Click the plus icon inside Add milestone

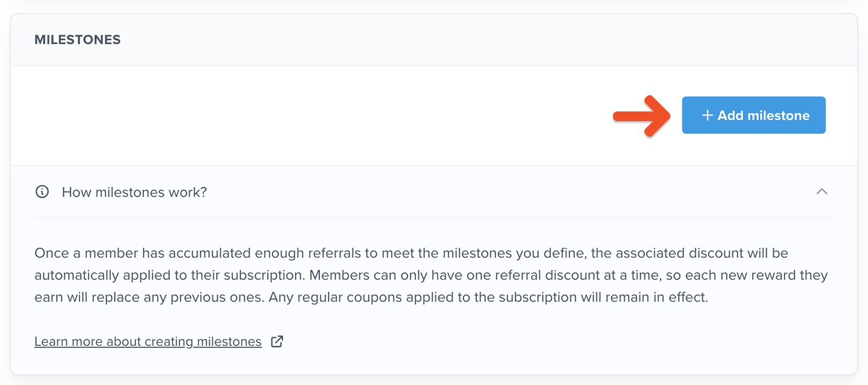click(707, 115)
